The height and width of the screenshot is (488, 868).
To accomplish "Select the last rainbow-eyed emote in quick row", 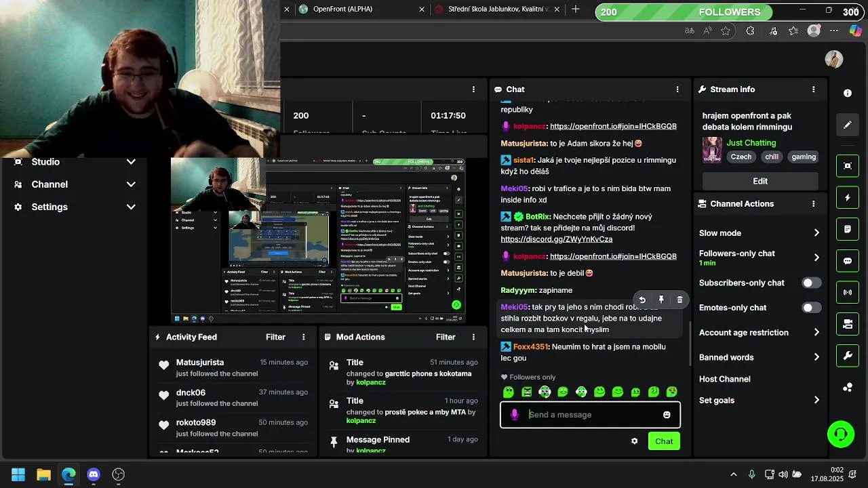I will 671,392.
